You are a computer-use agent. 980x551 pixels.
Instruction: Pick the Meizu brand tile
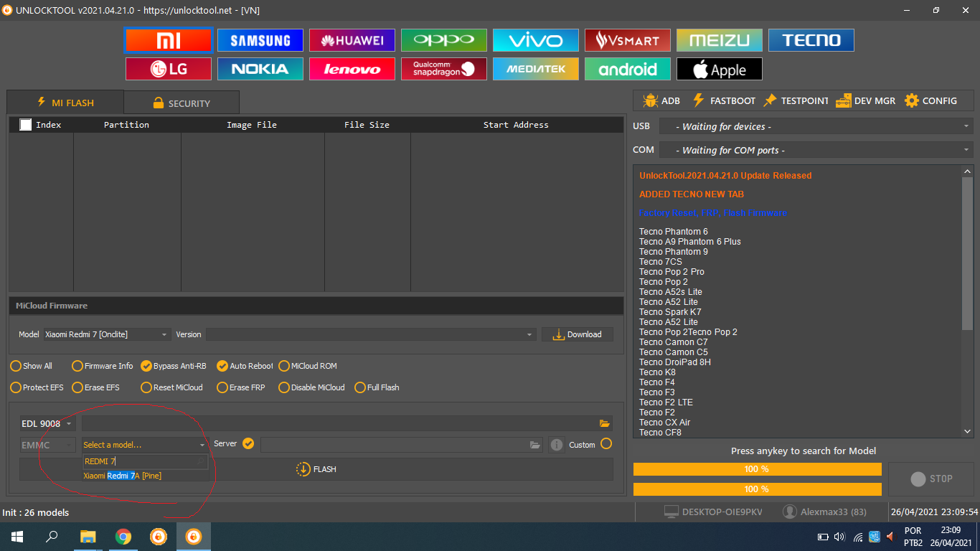pyautogui.click(x=720, y=40)
